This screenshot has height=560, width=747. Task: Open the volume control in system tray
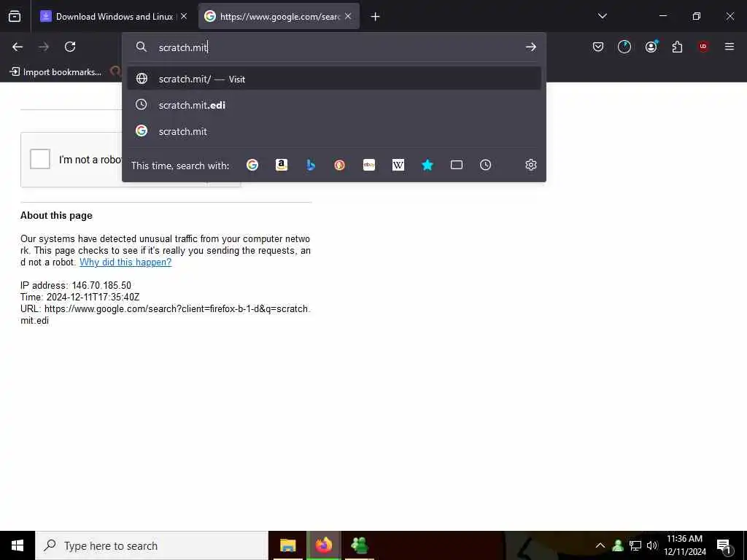(652, 545)
